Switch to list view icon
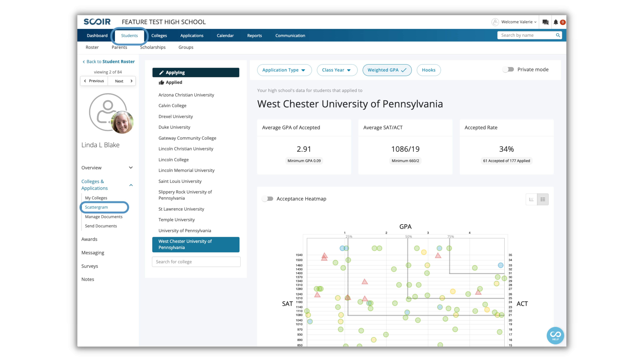 (543, 199)
